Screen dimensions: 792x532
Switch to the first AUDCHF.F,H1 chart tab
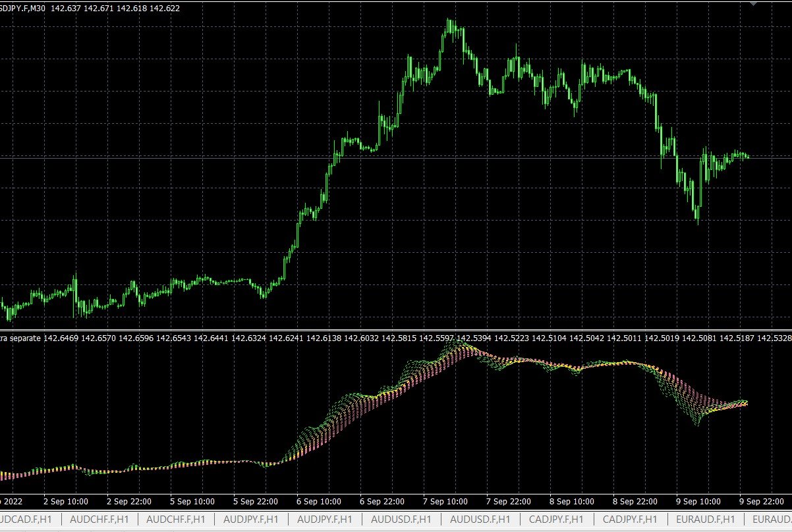[98, 519]
